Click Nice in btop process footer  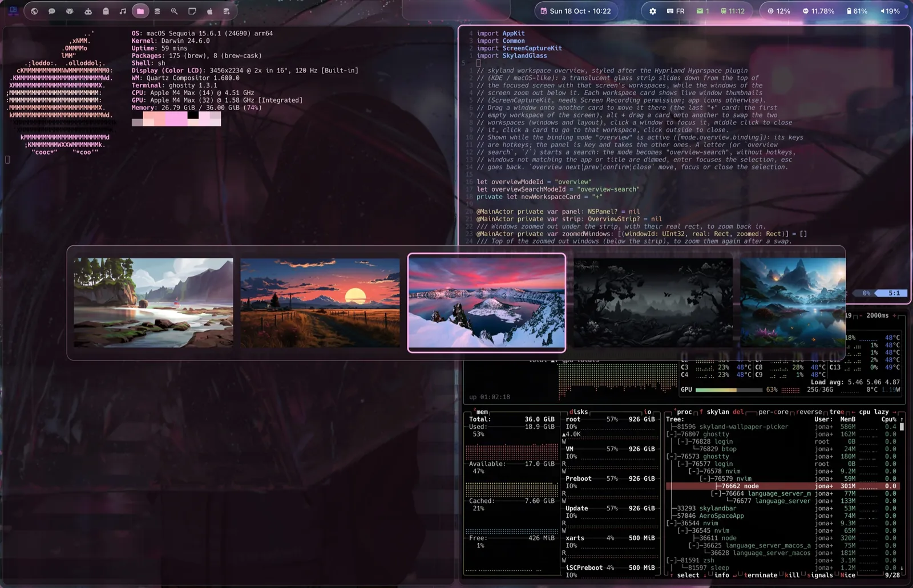coord(848,575)
